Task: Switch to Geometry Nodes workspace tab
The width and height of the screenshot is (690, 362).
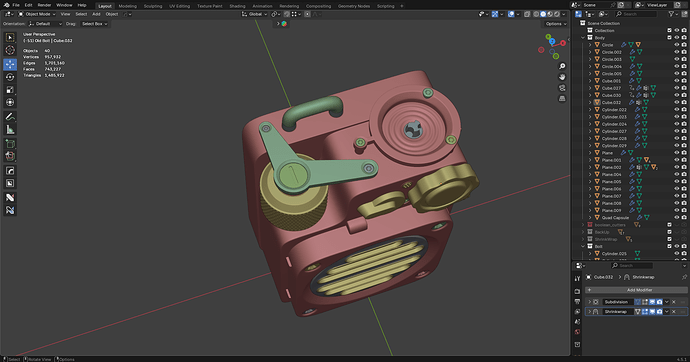Action: (x=354, y=6)
